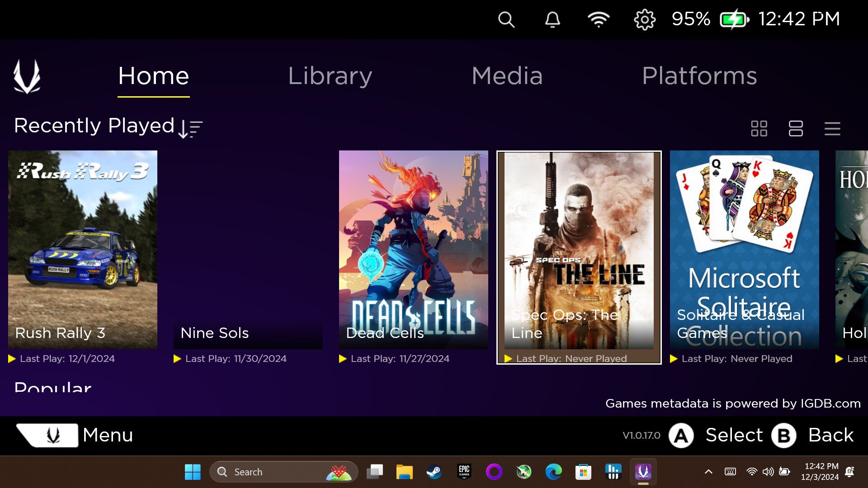Click the B Back button
The image size is (868, 488).
(812, 435)
